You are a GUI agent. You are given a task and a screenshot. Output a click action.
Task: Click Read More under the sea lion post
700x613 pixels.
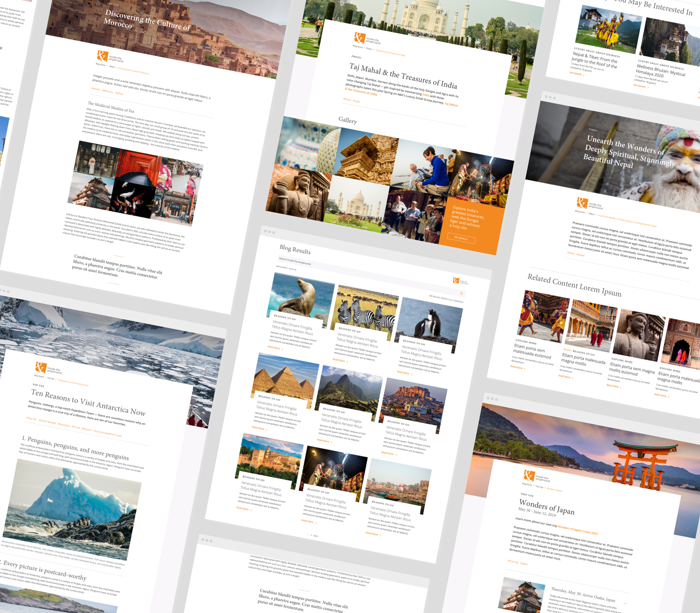point(274,347)
